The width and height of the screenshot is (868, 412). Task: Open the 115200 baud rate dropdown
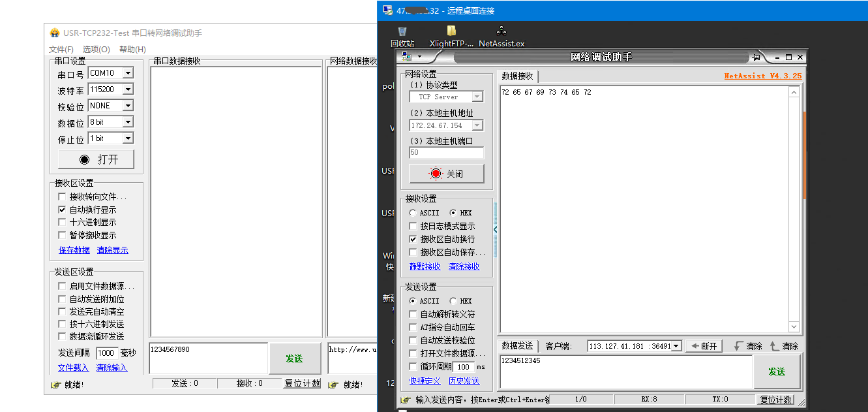pyautogui.click(x=128, y=89)
